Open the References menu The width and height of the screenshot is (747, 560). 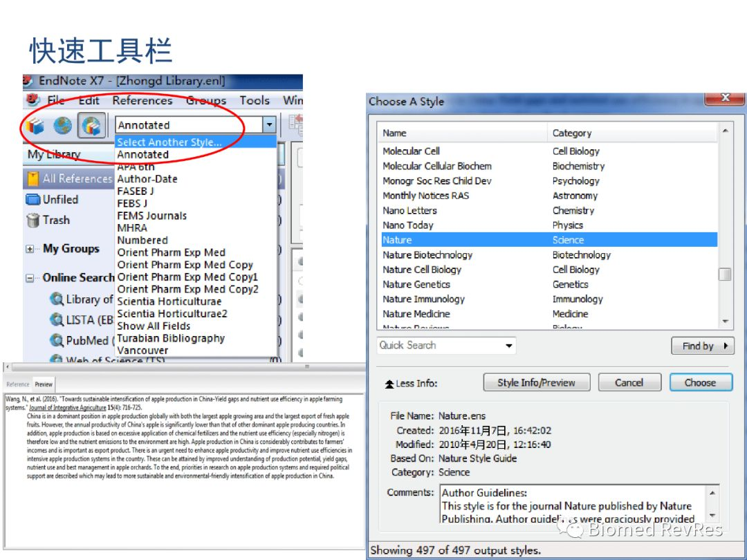[142, 100]
